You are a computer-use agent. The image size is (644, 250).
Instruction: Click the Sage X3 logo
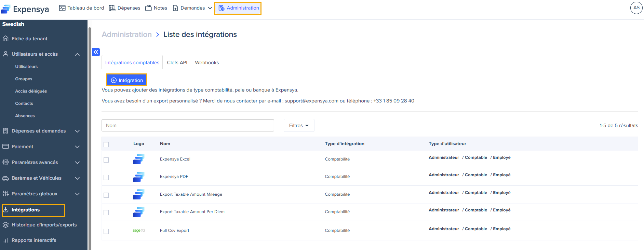point(138,231)
